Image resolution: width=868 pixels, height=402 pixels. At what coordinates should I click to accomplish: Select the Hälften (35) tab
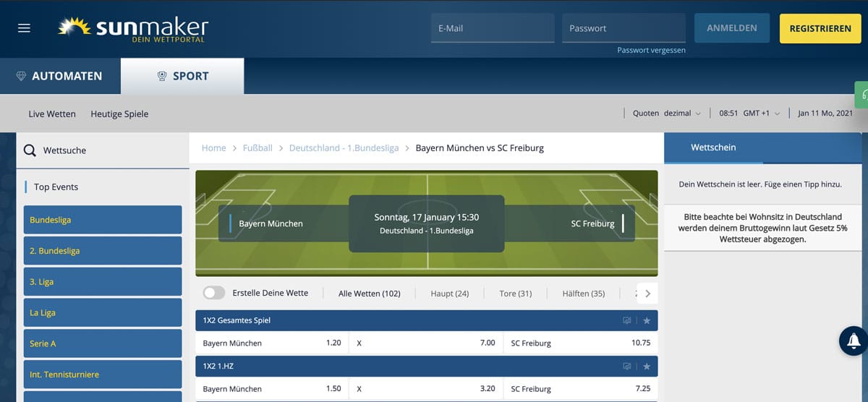click(x=583, y=294)
